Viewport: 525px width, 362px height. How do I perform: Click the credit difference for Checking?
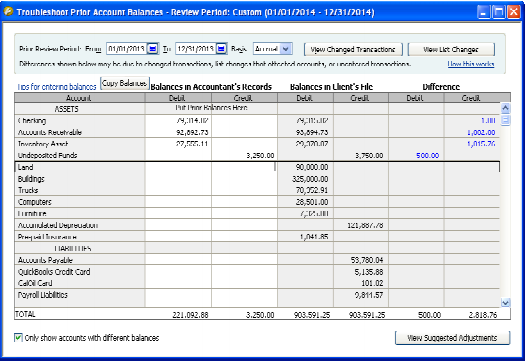click(x=488, y=121)
